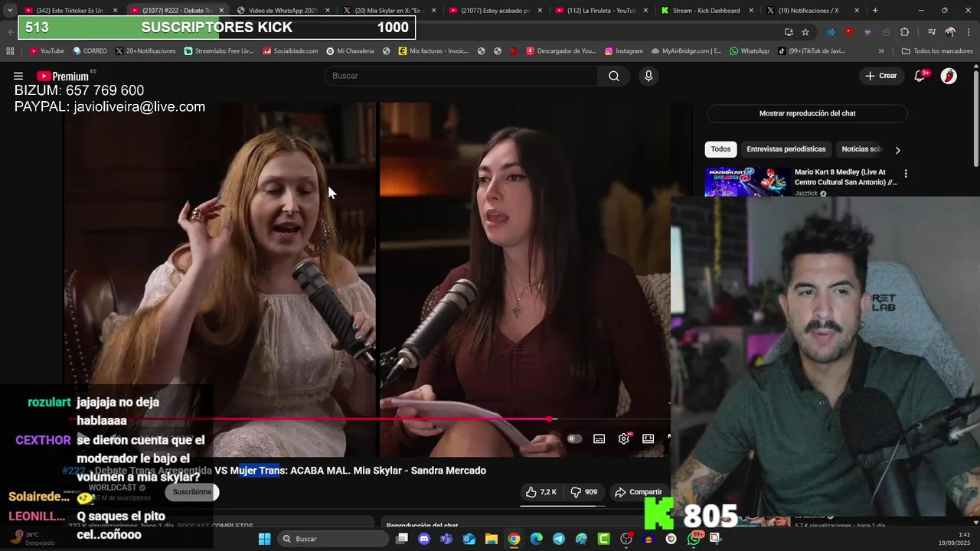Like the video with thumbs up
This screenshot has height=551, width=980.
541,492
